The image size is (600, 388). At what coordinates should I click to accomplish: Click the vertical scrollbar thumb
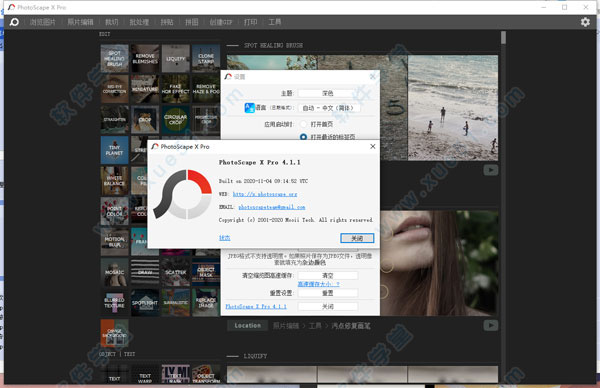[504, 37]
